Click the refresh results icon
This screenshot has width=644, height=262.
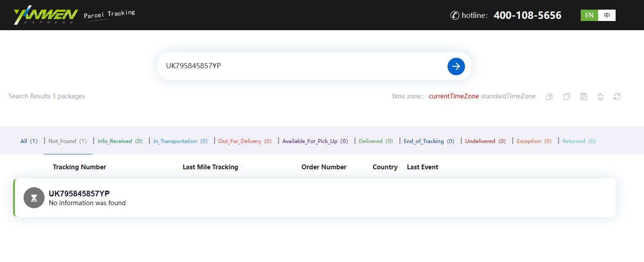pyautogui.click(x=616, y=97)
